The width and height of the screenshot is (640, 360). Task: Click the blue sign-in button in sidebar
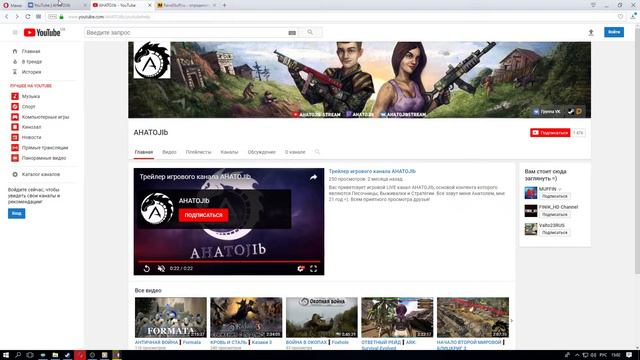[16, 213]
